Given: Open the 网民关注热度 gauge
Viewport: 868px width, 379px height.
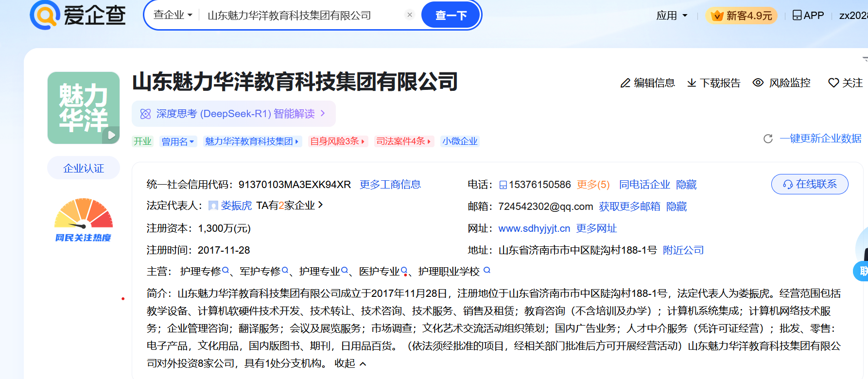Looking at the screenshot, I should 84,220.
